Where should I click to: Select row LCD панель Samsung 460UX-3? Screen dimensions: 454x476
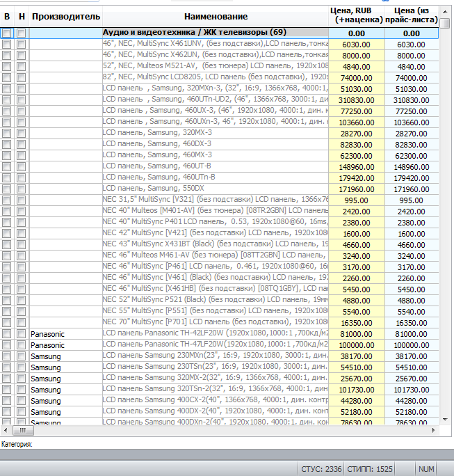(x=219, y=111)
